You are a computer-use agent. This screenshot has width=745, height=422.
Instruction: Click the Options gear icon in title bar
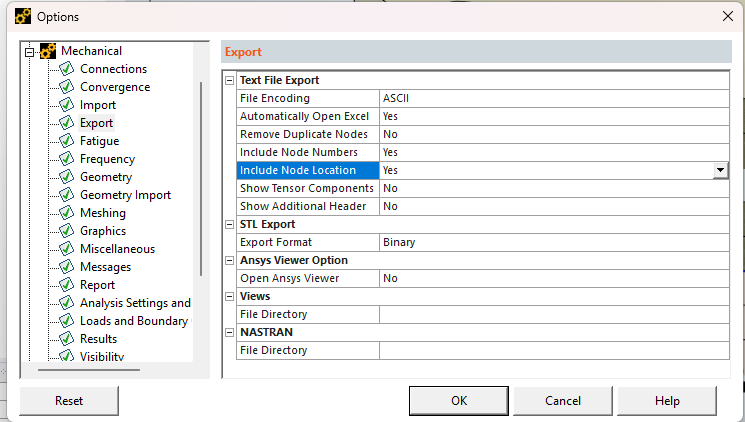(x=23, y=17)
